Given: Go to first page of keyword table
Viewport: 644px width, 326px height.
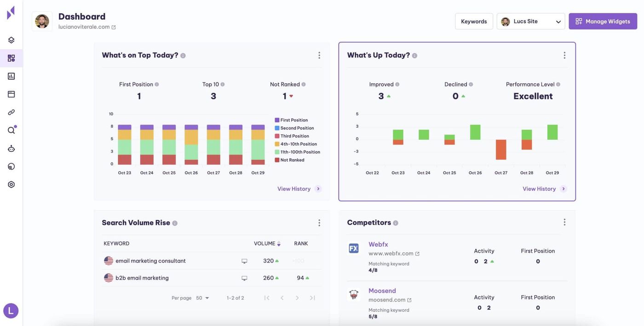Looking at the screenshot, I should coord(267,298).
